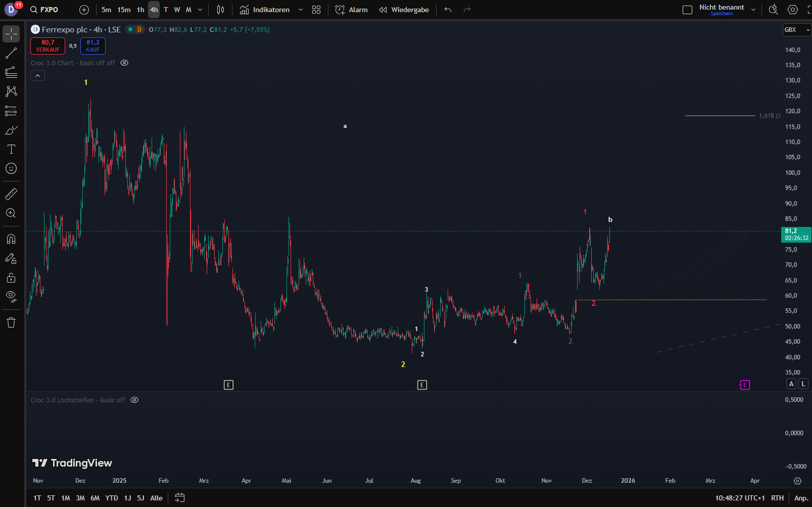This screenshot has width=812, height=507.
Task: Click the ruler measure tool
Action: click(11, 194)
